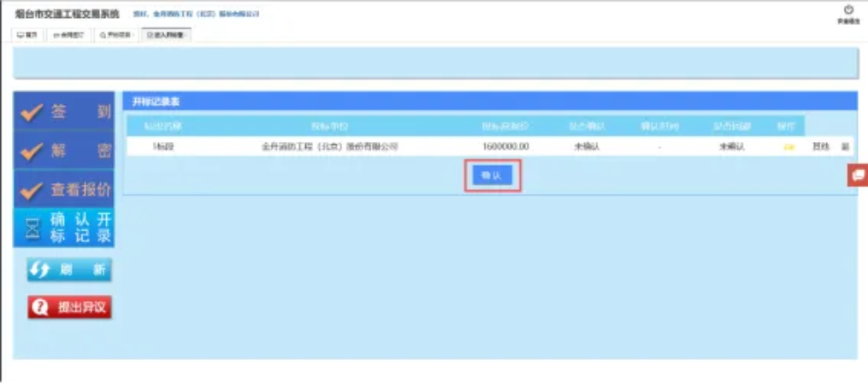Open the 确认开标记录 hourglass step

point(64,227)
